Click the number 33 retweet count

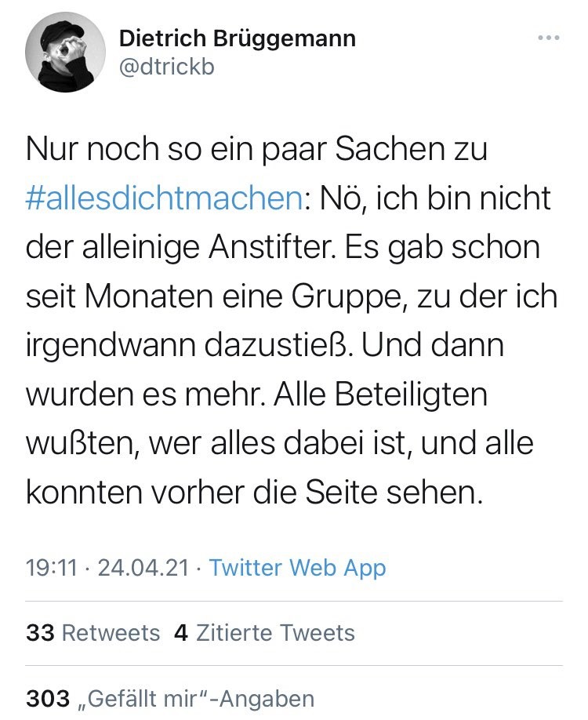pyautogui.click(x=39, y=633)
